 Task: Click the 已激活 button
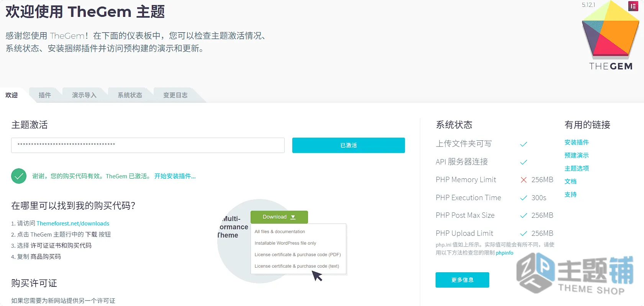pyautogui.click(x=349, y=145)
